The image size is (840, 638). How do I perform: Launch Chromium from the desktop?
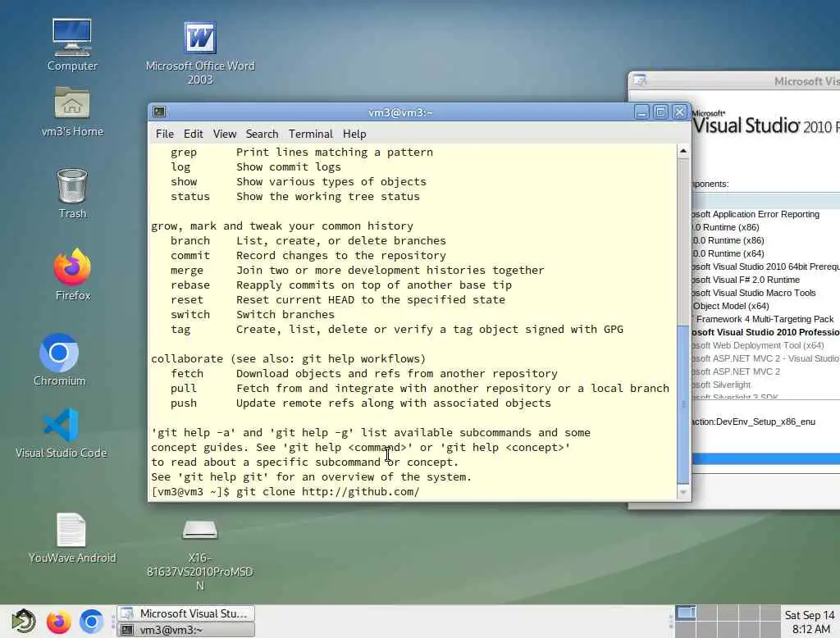[59, 359]
